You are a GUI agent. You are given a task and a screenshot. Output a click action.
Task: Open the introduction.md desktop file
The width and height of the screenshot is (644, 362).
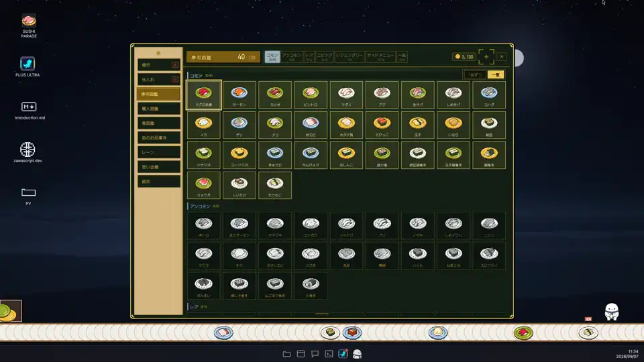(30, 111)
